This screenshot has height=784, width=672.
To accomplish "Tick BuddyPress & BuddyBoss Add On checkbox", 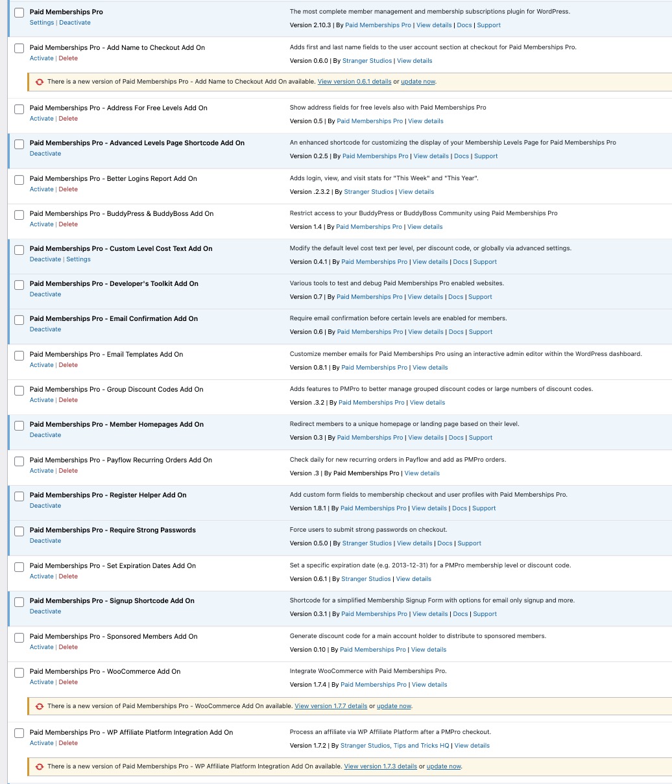I will coord(19,215).
